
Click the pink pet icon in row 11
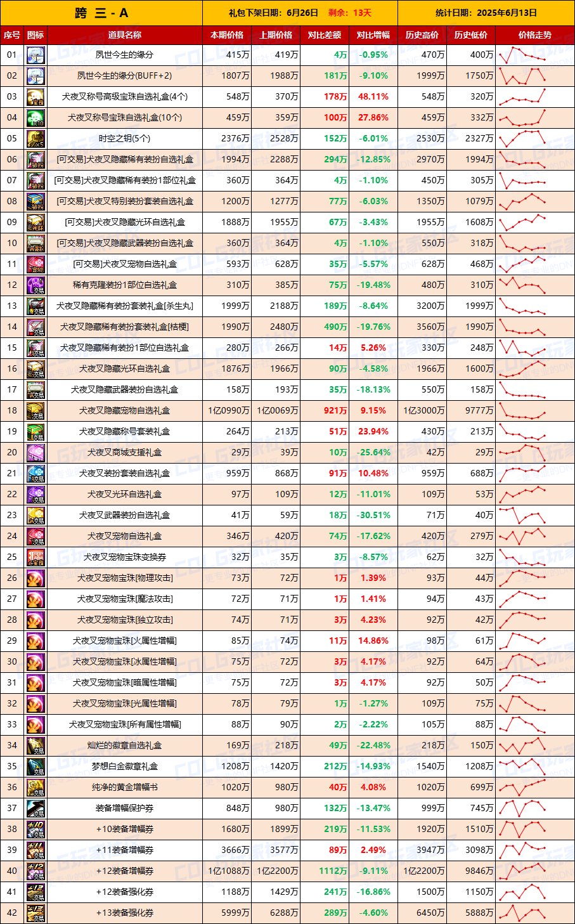[36, 264]
